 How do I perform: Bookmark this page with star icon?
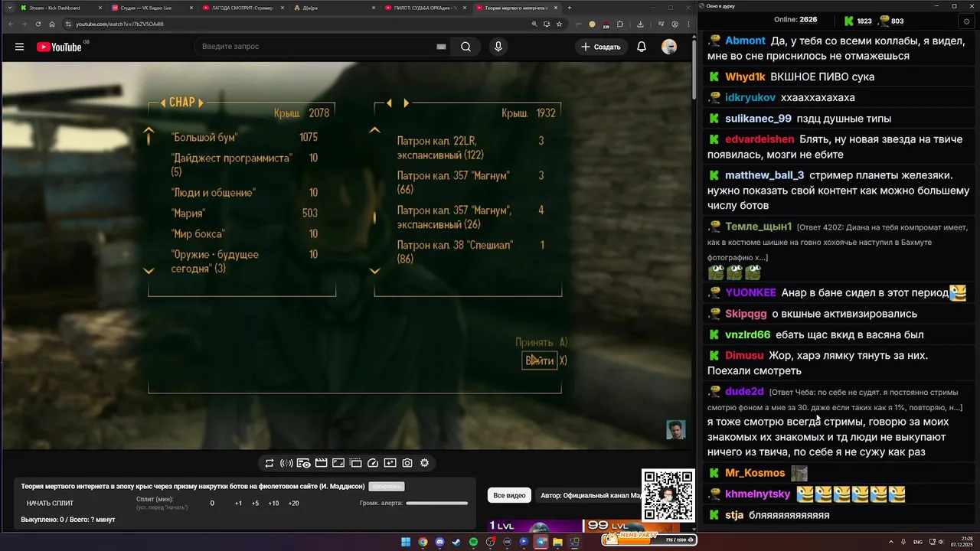tap(560, 24)
